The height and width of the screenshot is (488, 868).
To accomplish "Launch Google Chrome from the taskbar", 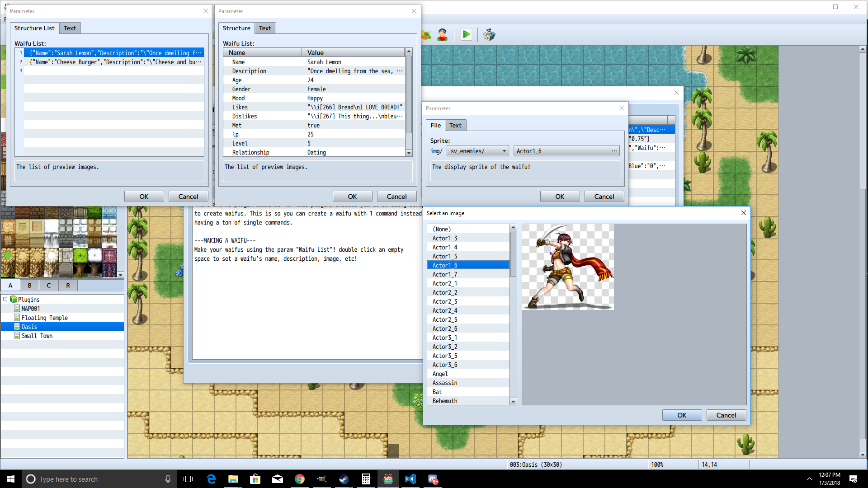I will click(x=299, y=479).
